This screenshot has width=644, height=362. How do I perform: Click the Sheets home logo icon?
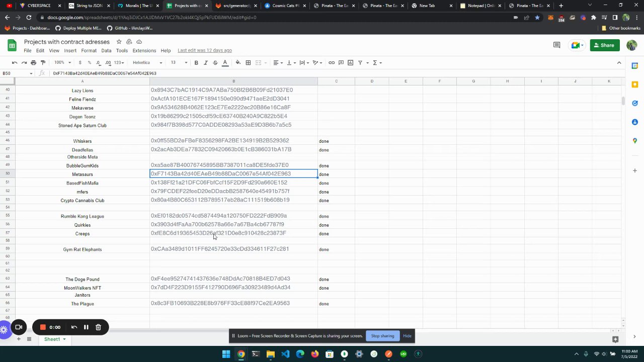point(12,45)
